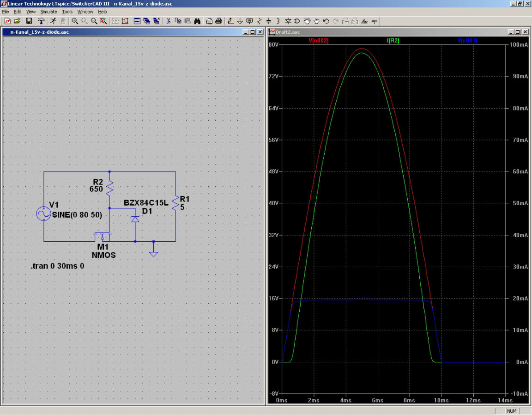The image size is (532, 416).
Task: Click the V(n002) red trace label
Action: pyautogui.click(x=318, y=40)
